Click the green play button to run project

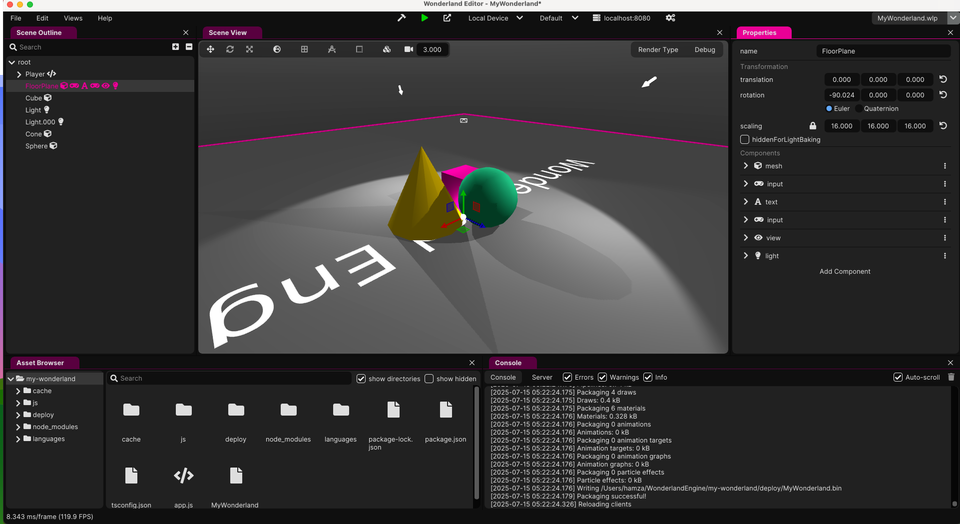(x=424, y=18)
